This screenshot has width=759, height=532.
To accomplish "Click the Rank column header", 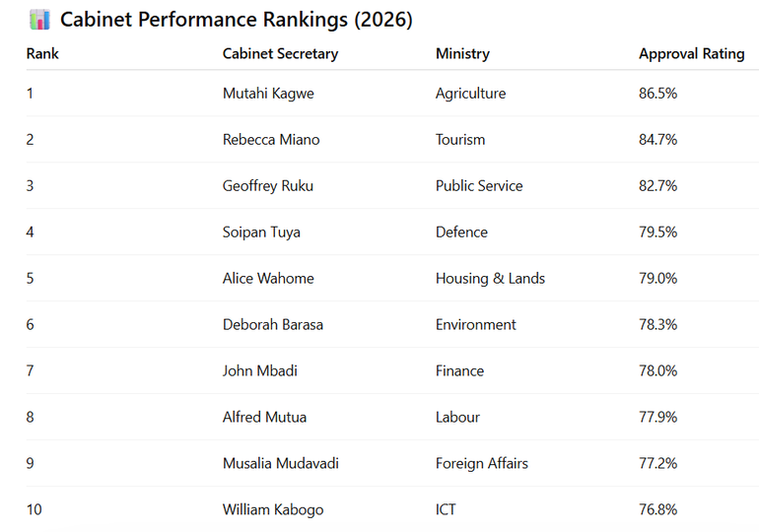I will click(42, 54).
